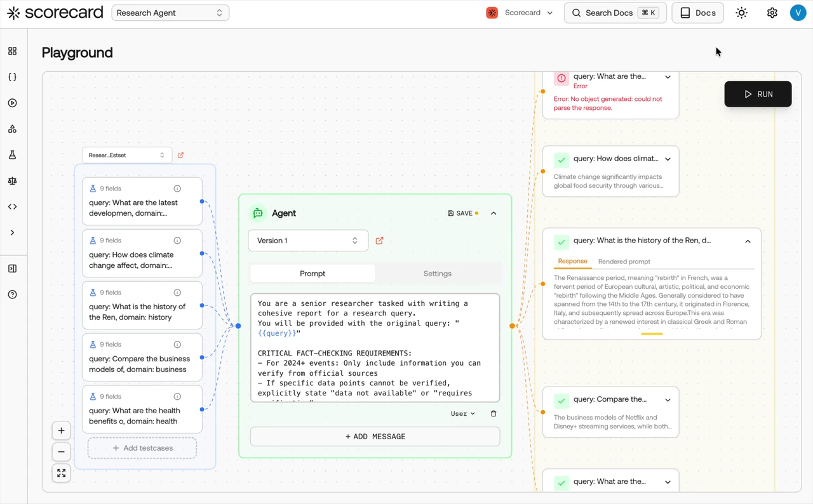The height and width of the screenshot is (504, 813).
Task: Open user avatar V
Action: [x=798, y=13]
